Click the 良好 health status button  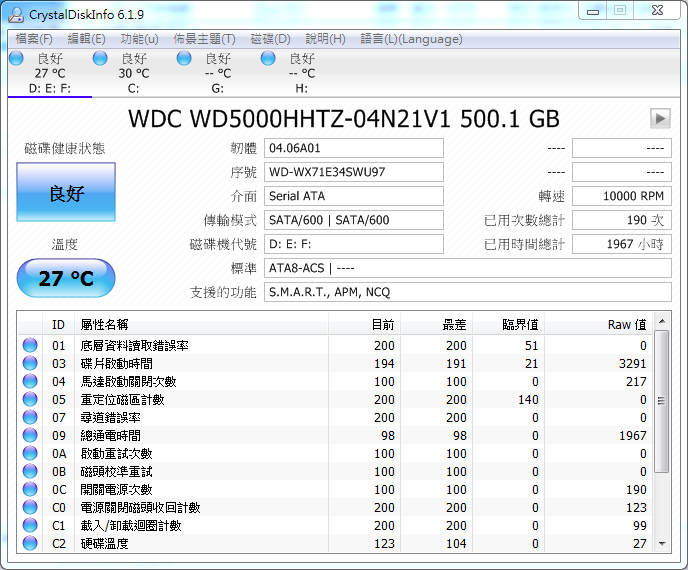coord(66,192)
